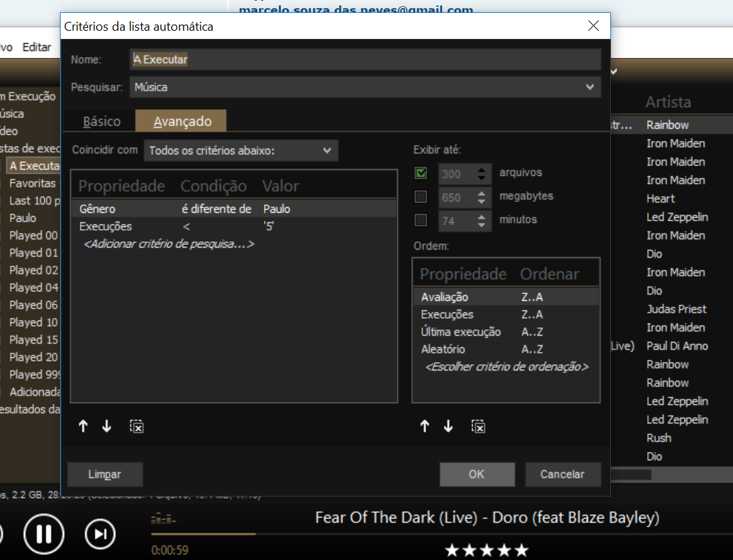
Task: Click the Limpar button
Action: [105, 475]
